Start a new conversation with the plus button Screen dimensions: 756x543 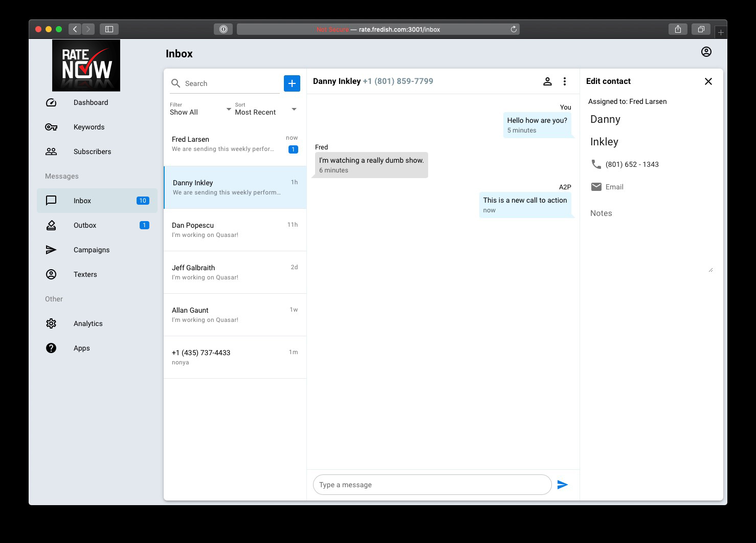pos(292,83)
